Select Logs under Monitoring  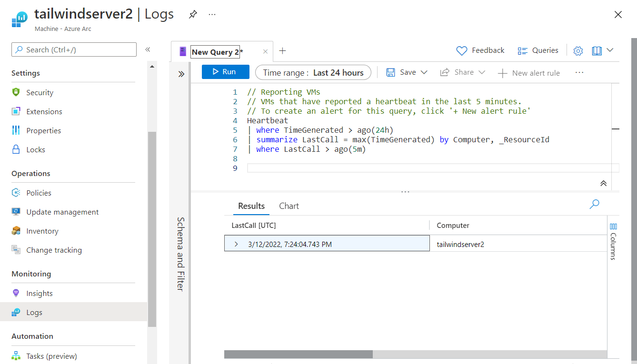(x=74, y=312)
